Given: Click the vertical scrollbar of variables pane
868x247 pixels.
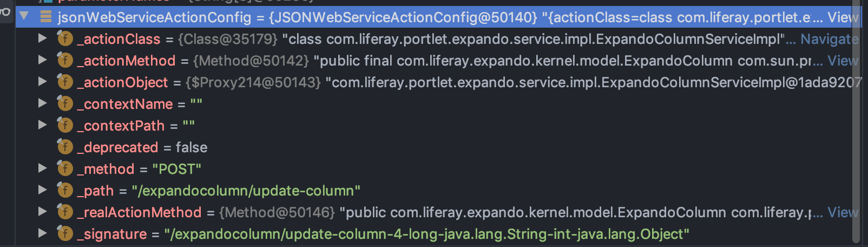Looking at the screenshot, I should [x=856, y=135].
